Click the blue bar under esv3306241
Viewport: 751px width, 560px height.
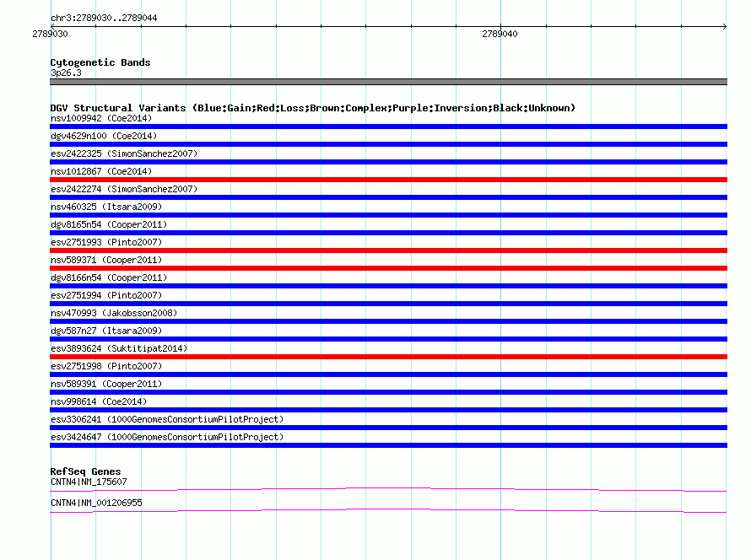pos(388,428)
